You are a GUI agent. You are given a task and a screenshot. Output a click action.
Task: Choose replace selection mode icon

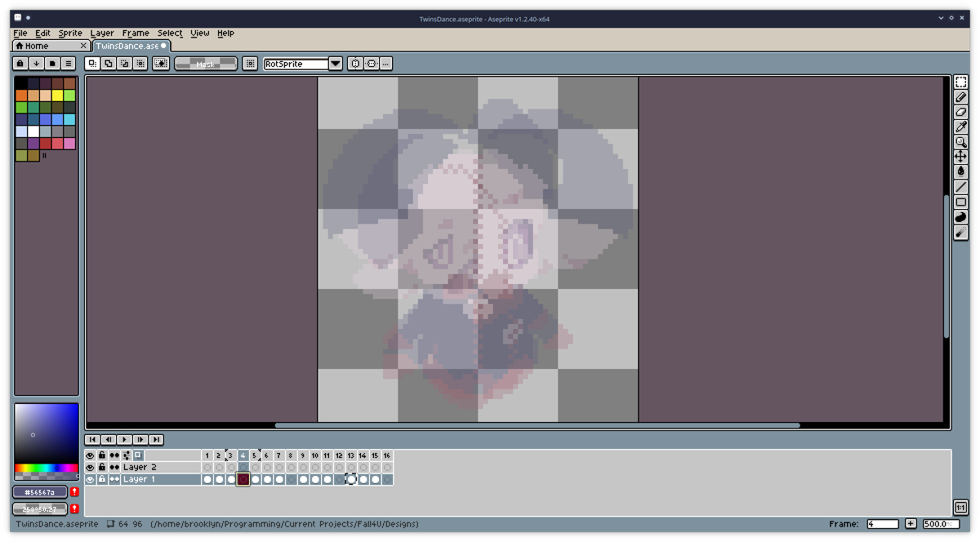(x=92, y=63)
